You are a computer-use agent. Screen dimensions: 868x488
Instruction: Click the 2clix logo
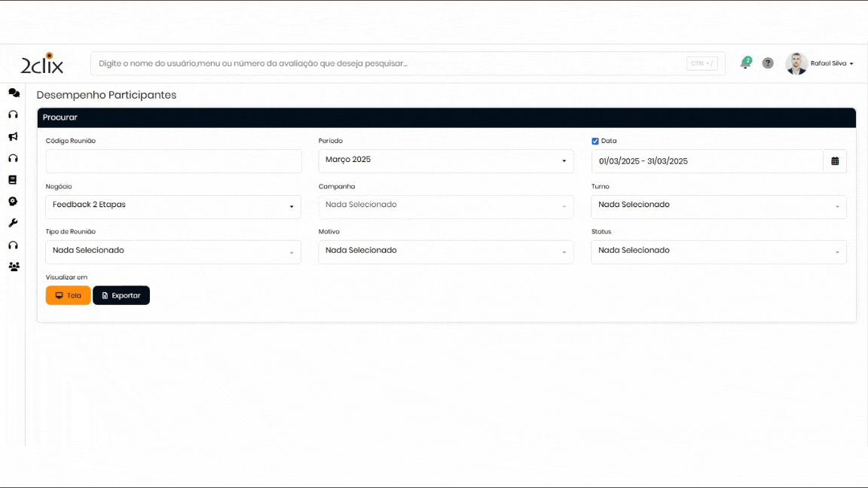coord(42,64)
